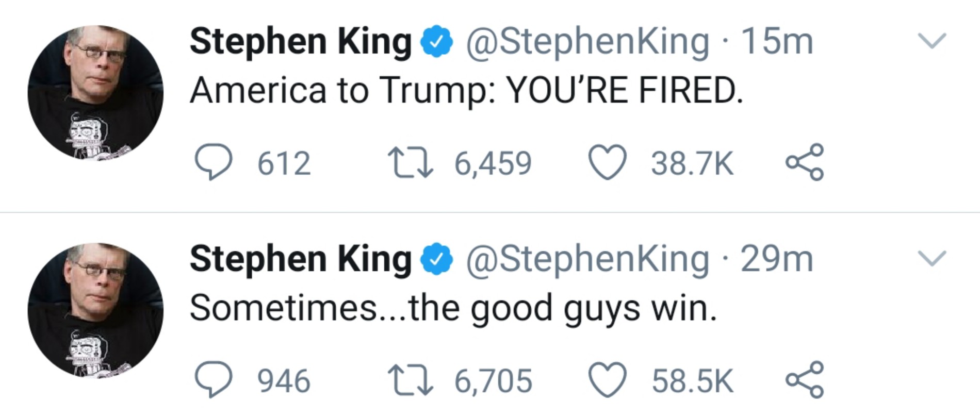Open the Stephen King name on the second tweet

coord(300,259)
